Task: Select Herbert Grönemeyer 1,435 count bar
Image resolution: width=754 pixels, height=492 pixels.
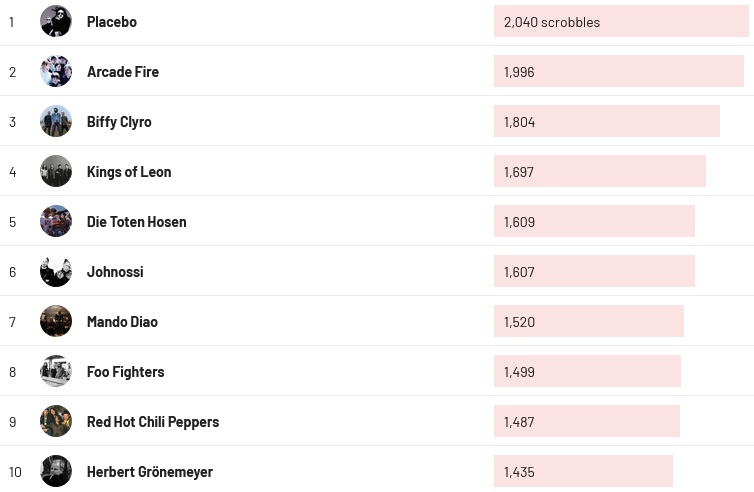Action: 583,471
